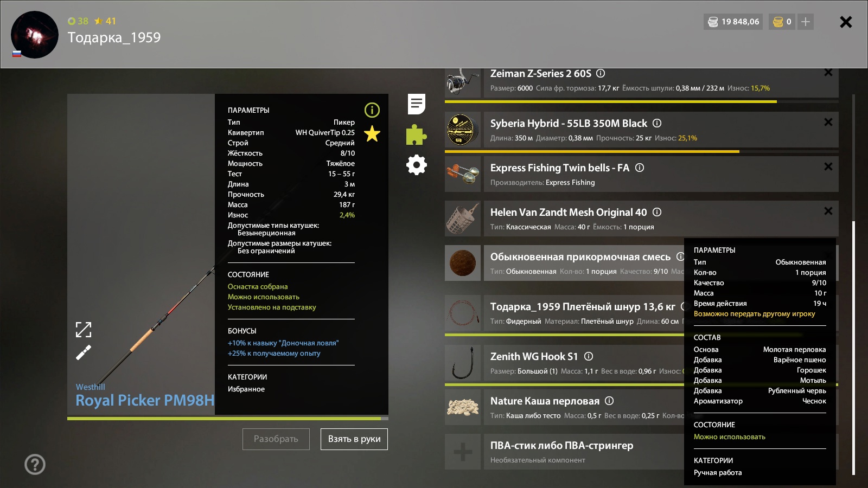Click the gold coins balance icon
This screenshot has width=868, height=488.
(778, 22)
